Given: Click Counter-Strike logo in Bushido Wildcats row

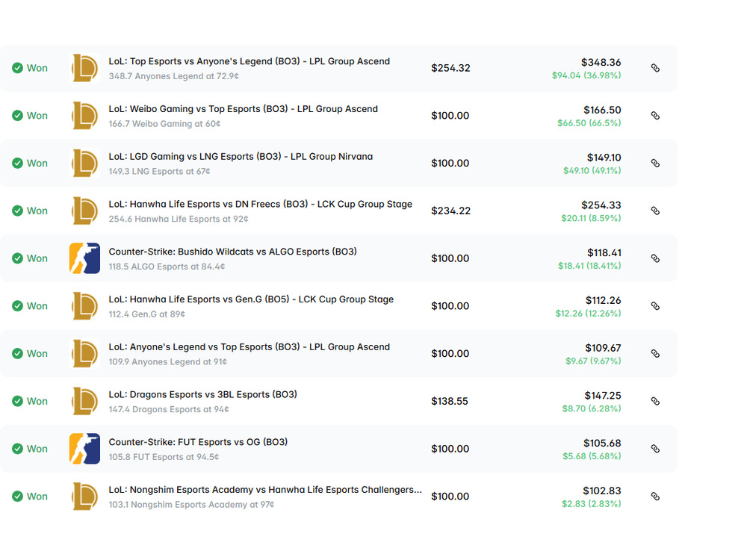Looking at the screenshot, I should tap(85, 258).
